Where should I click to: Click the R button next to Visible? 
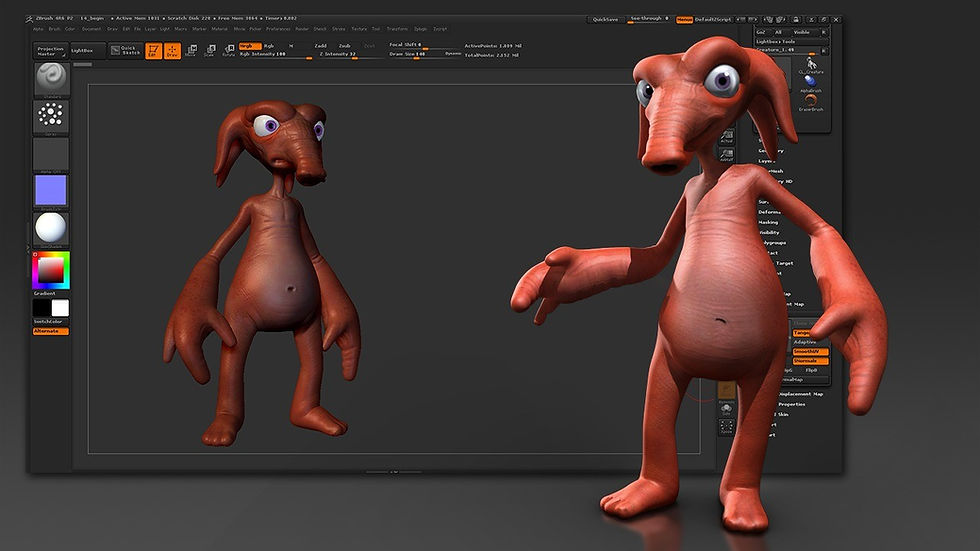tap(823, 32)
